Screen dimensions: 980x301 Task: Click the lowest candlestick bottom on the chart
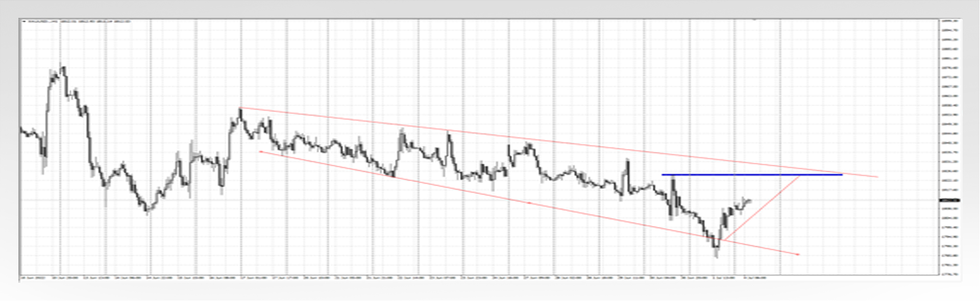coord(716,256)
